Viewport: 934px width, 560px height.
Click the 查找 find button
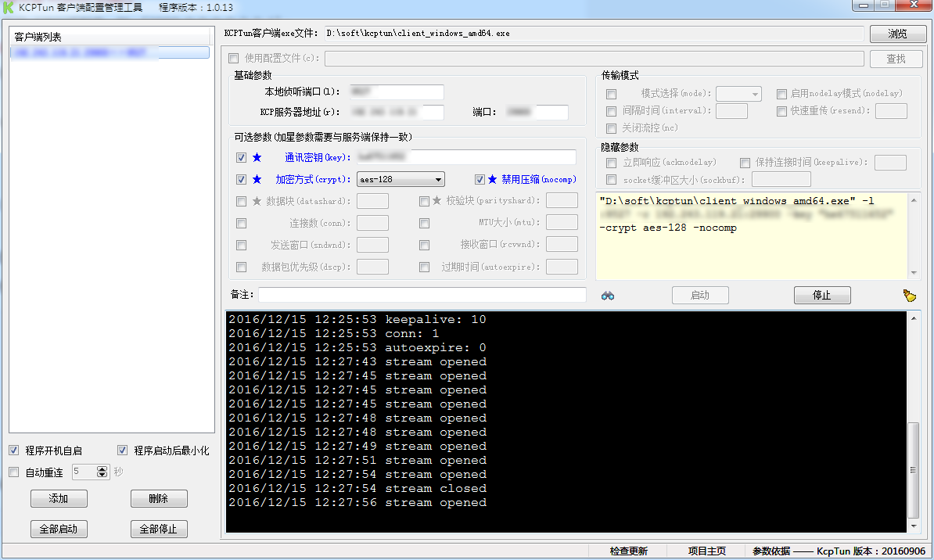point(896,59)
